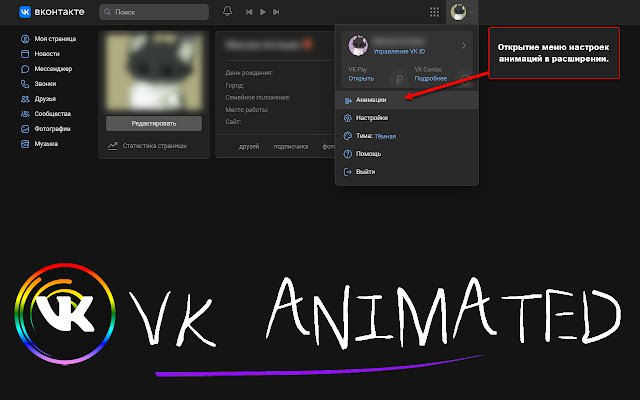This screenshot has height=400, width=640.
Task: Click the Настройки gear icon
Action: point(348,118)
